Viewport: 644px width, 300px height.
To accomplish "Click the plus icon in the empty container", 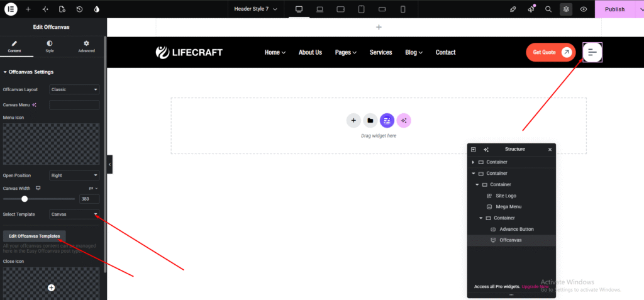I will point(353,120).
